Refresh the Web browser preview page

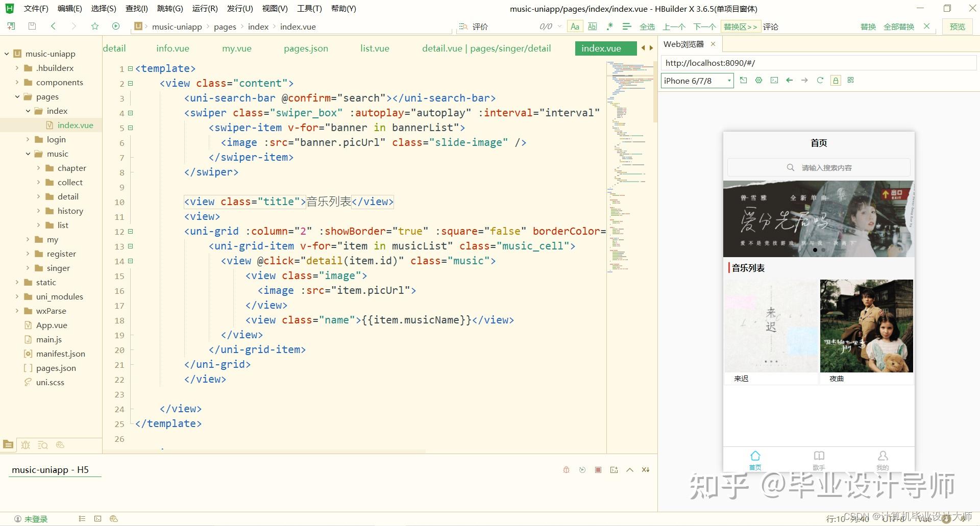[820, 80]
